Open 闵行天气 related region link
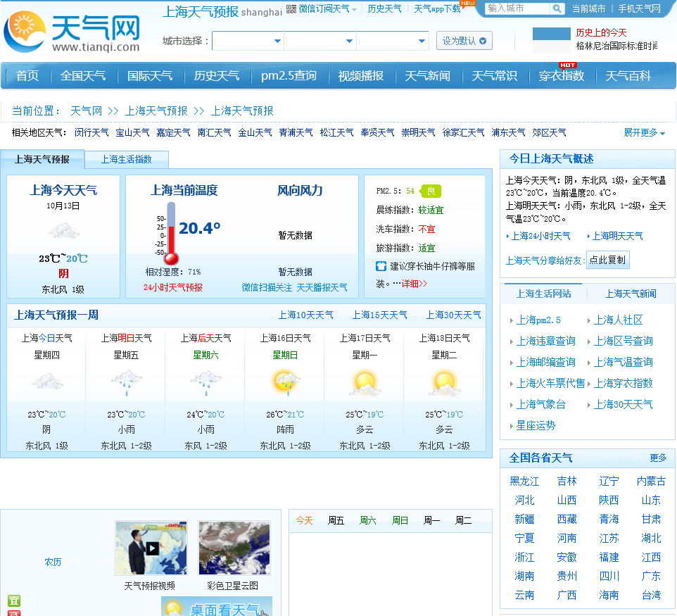The image size is (677, 616). [91, 132]
